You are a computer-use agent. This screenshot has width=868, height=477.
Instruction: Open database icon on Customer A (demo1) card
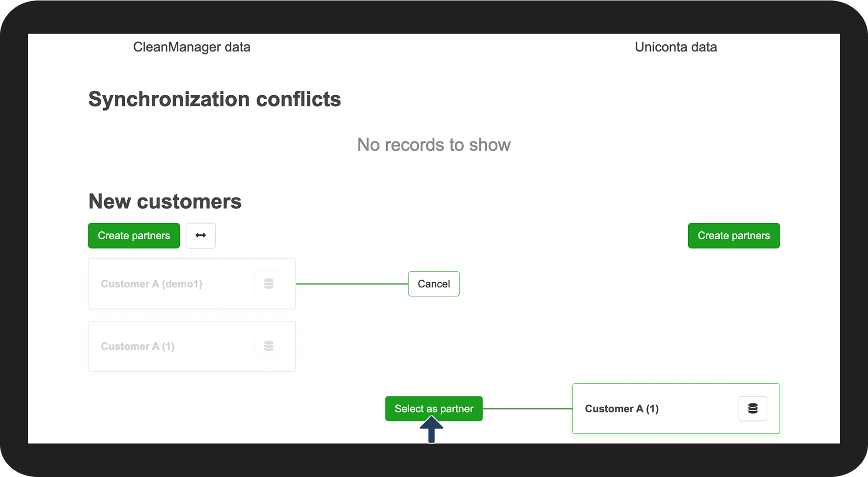tap(269, 284)
